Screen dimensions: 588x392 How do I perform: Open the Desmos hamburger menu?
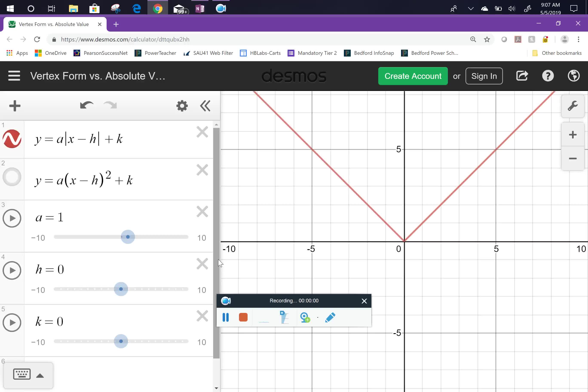(x=14, y=76)
